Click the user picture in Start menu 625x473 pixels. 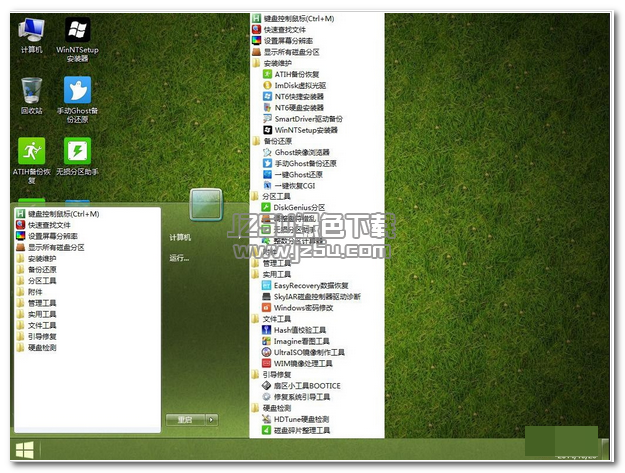(206, 204)
